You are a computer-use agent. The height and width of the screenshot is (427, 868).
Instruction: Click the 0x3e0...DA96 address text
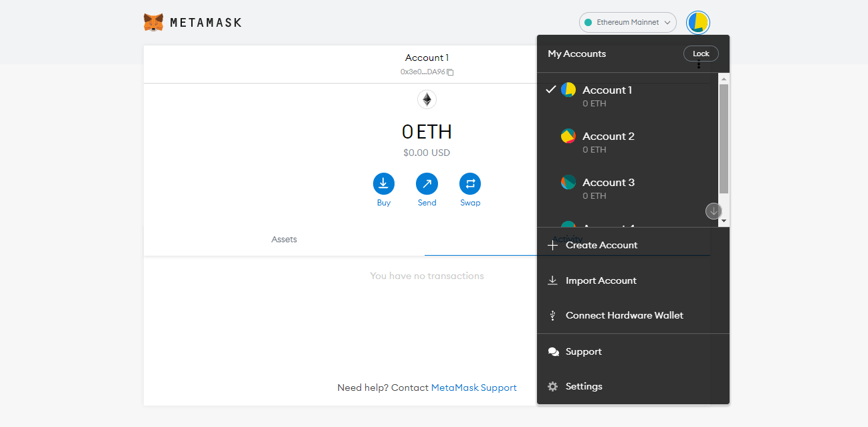[423, 72]
